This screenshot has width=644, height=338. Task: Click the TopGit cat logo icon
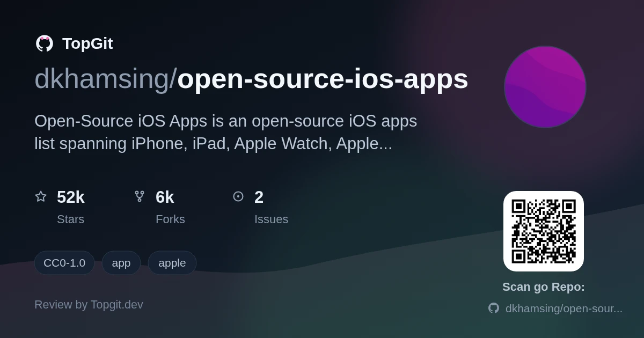pos(45,43)
